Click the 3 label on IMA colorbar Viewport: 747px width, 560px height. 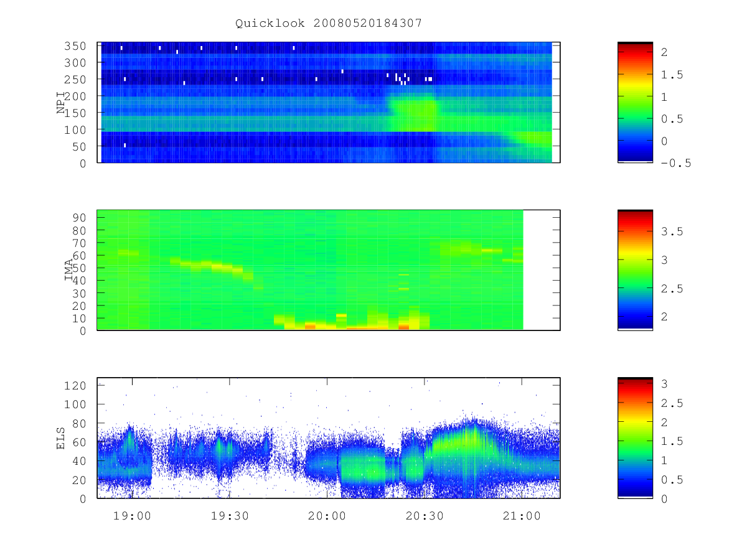coord(664,259)
